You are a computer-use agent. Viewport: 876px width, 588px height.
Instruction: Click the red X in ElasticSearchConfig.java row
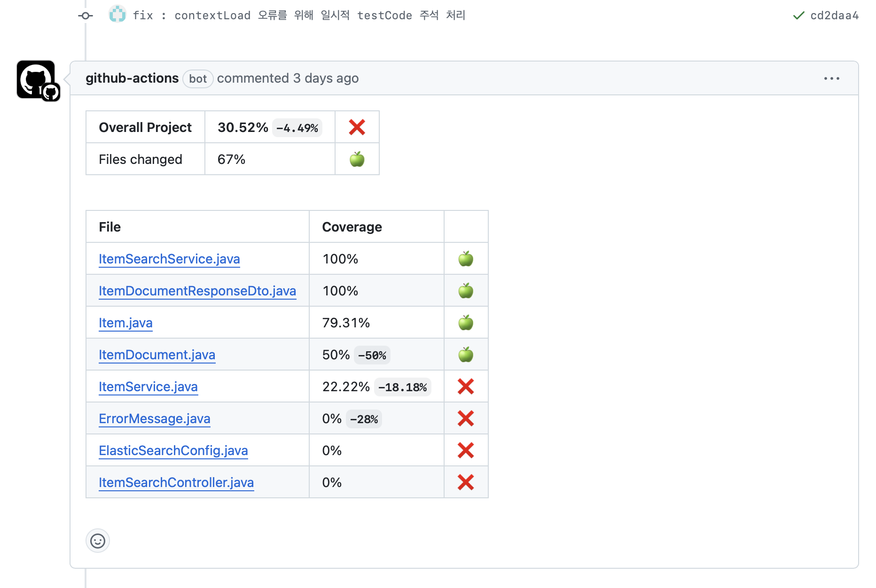pyautogui.click(x=466, y=450)
